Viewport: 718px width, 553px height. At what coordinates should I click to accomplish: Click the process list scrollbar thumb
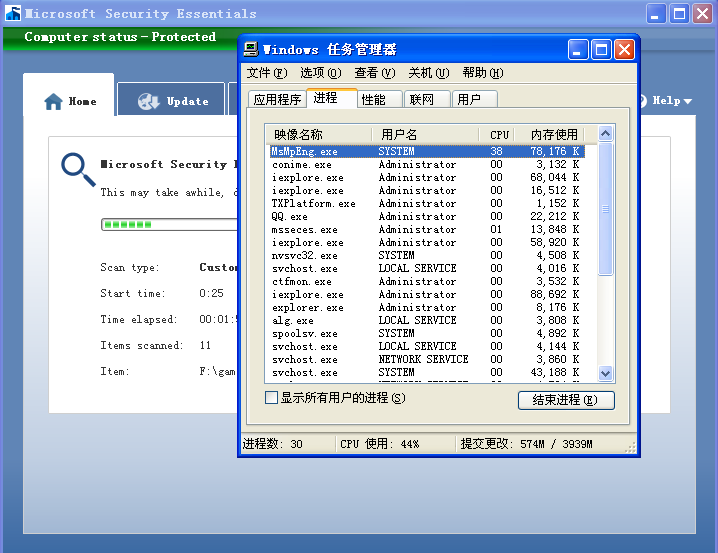coord(605,209)
